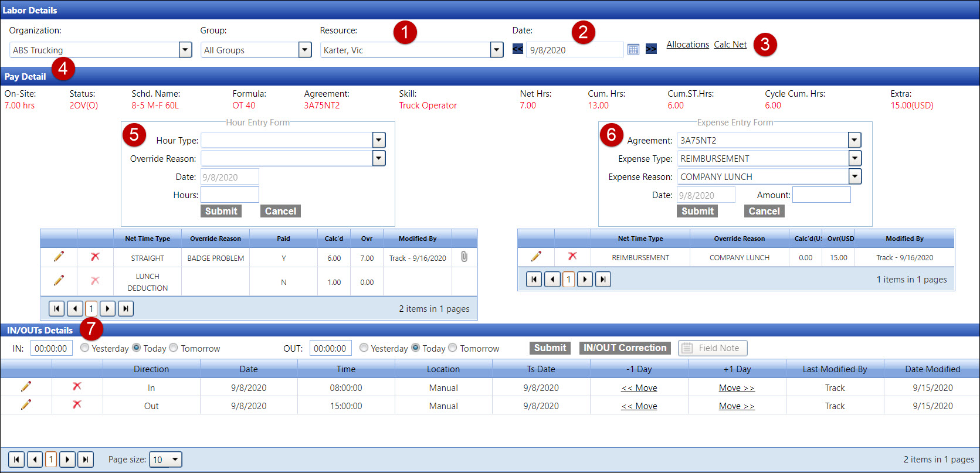Open the Page size dropdown
Viewport: 980px width, 473px height.
[x=174, y=460]
